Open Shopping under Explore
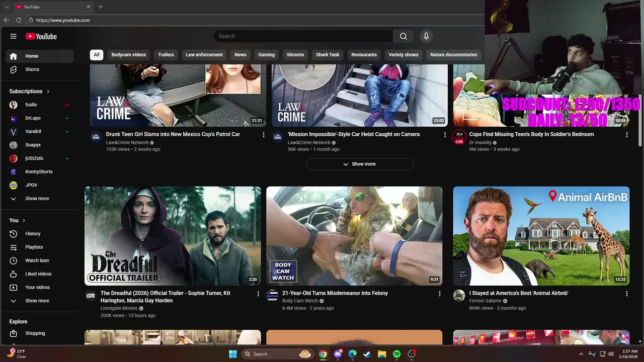This screenshot has width=644, height=362. pos(40,333)
